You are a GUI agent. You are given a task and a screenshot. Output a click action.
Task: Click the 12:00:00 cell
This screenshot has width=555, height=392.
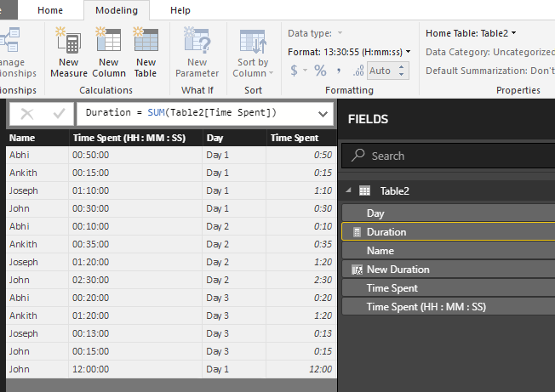click(x=135, y=369)
